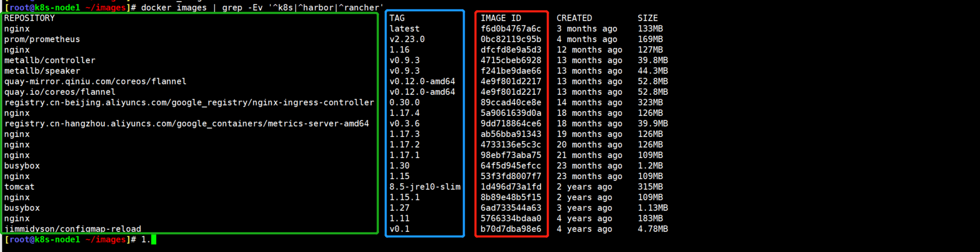This screenshot has height=252, width=980.
Task: Click the created value 4 months ago
Action: click(587, 39)
